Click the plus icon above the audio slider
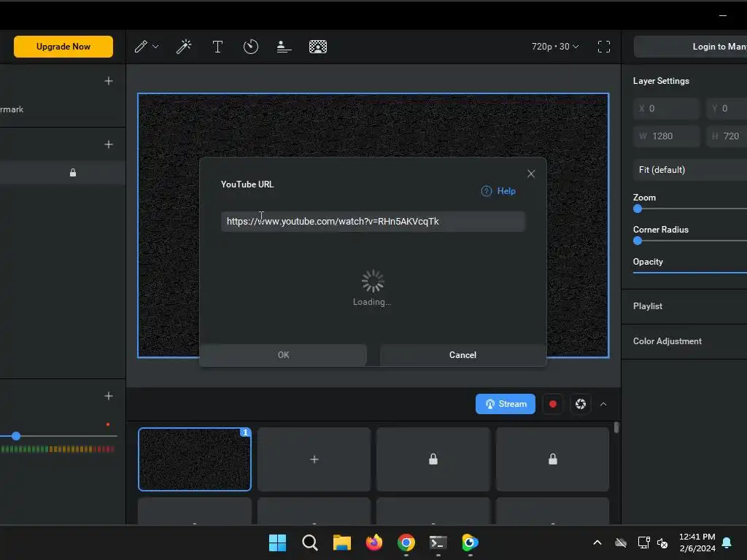Screen dimensions: 747x560 [x=109, y=396]
